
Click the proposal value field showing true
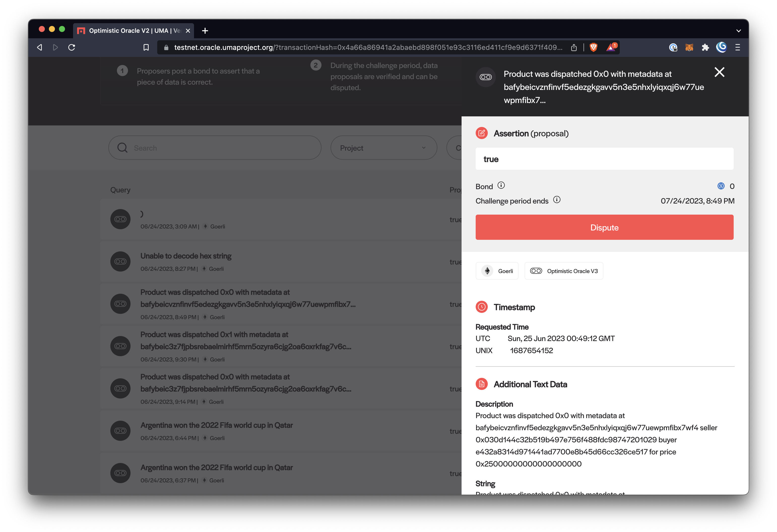(604, 159)
